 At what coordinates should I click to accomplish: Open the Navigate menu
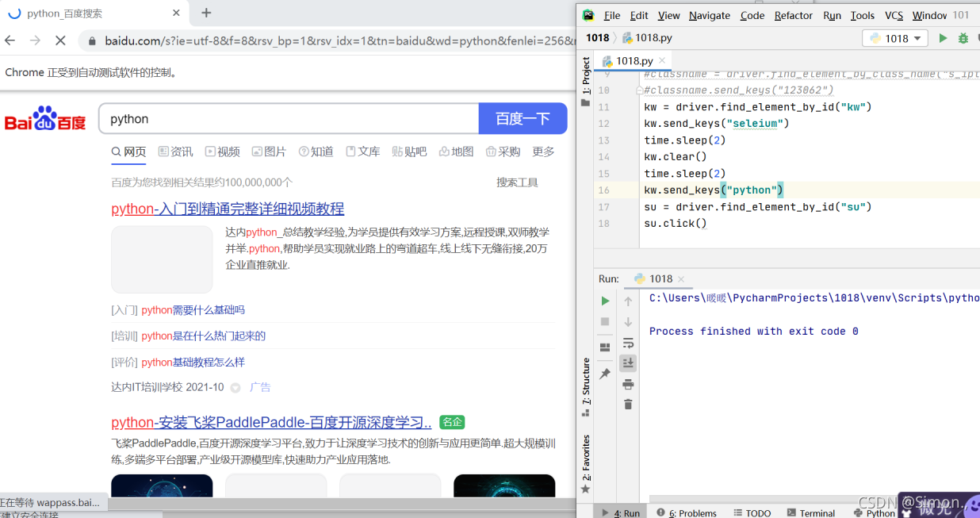pos(710,15)
